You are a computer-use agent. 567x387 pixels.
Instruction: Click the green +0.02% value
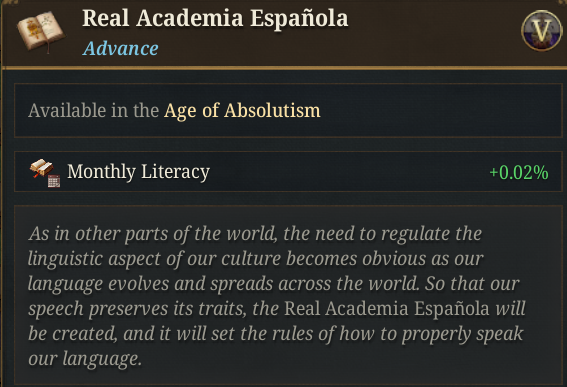[x=519, y=173]
